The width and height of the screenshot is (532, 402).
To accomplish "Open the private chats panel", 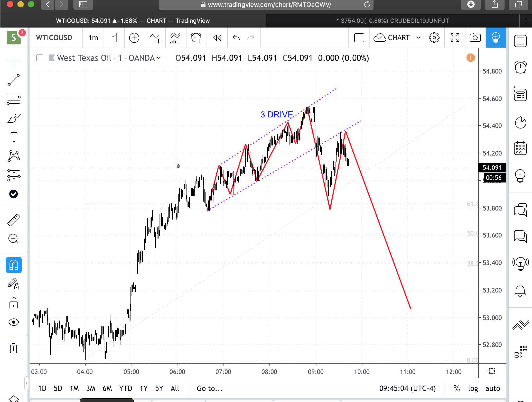I will click(520, 236).
